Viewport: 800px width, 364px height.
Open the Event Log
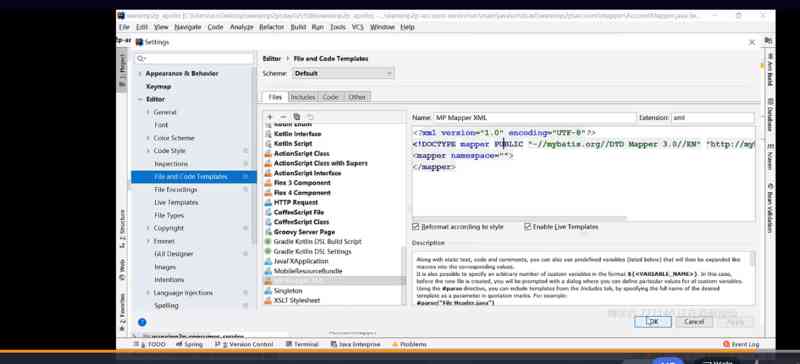coord(741,345)
